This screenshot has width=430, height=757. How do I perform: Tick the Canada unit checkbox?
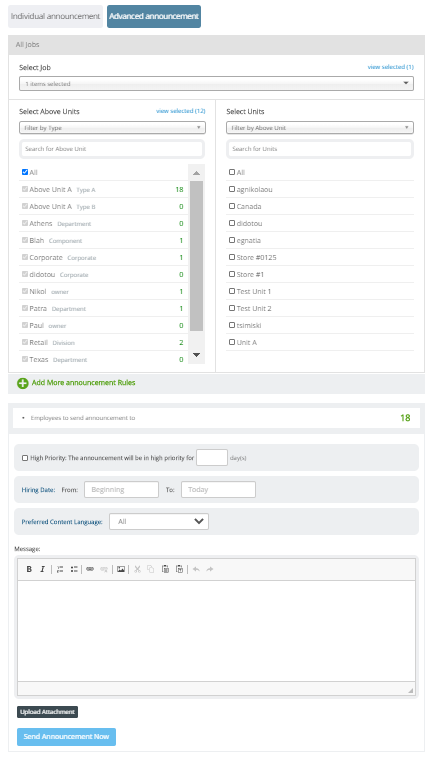[232, 206]
